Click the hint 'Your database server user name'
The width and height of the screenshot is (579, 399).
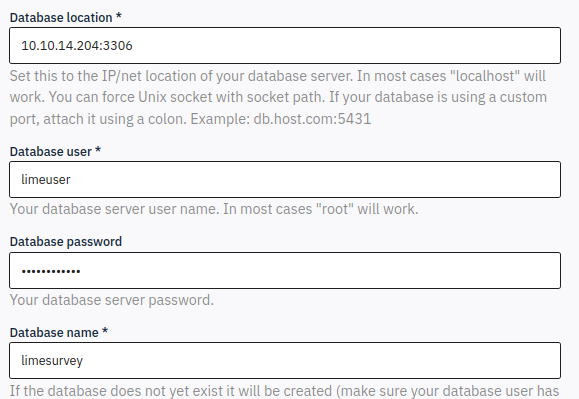[214, 209]
